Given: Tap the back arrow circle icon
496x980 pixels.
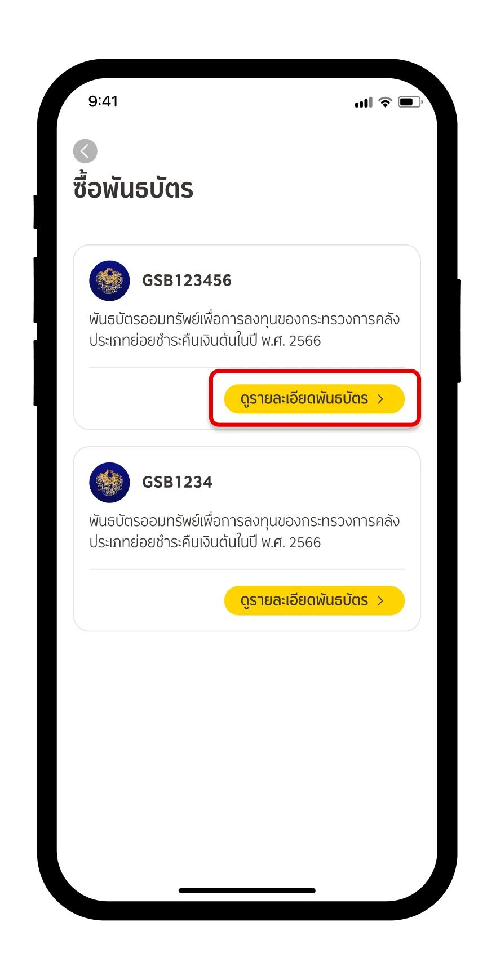Looking at the screenshot, I should pos(85,151).
